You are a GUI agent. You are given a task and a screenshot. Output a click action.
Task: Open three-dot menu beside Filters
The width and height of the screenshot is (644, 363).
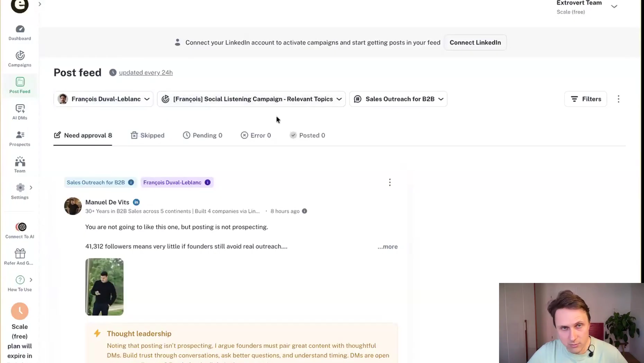click(618, 99)
